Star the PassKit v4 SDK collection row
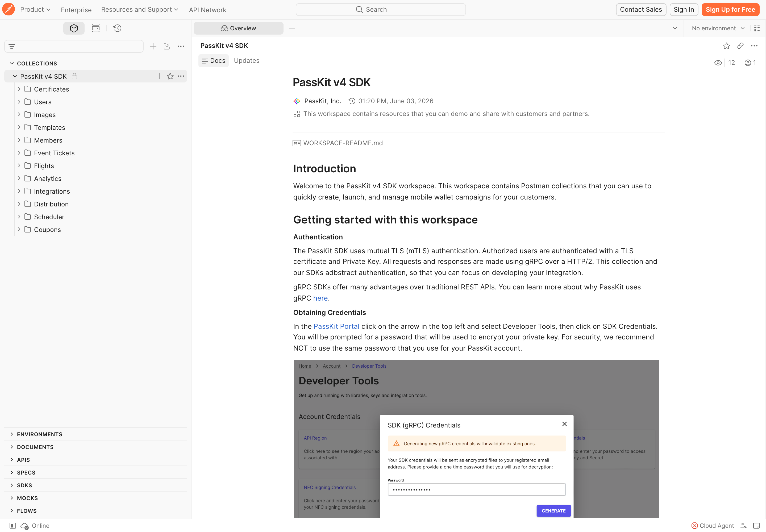The width and height of the screenshot is (766, 532). tap(170, 76)
